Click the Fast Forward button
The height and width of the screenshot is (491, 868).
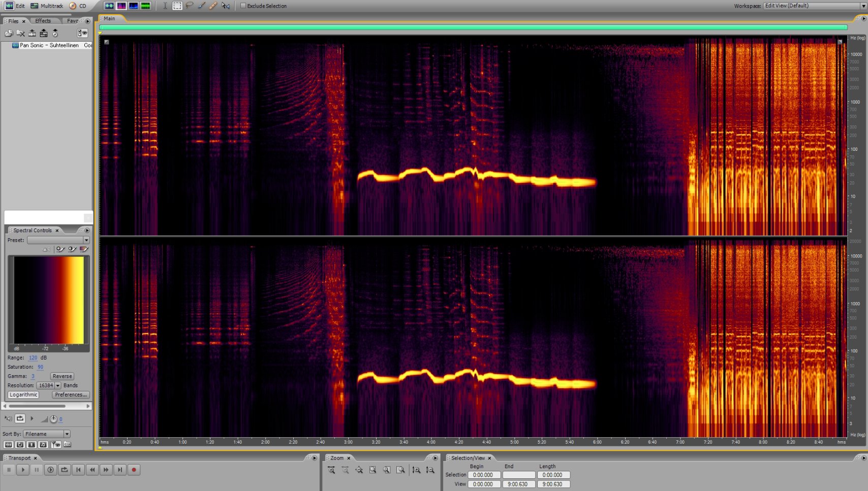pyautogui.click(x=106, y=470)
